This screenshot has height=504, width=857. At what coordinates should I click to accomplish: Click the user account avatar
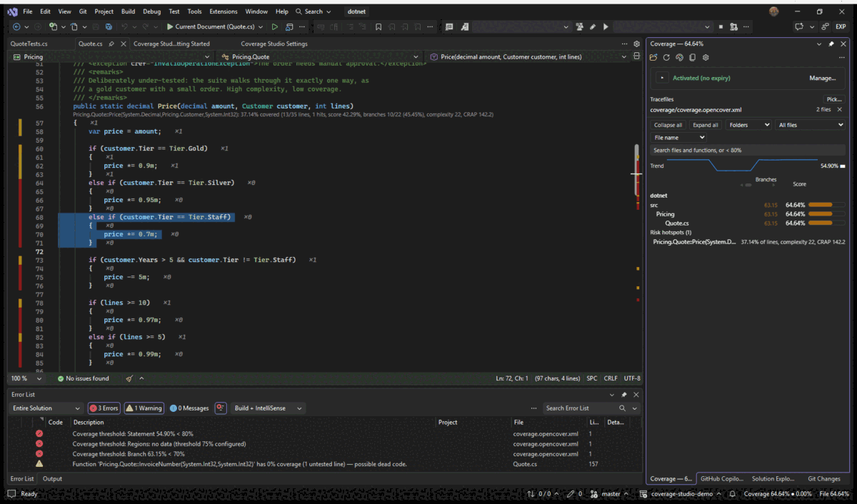click(774, 11)
